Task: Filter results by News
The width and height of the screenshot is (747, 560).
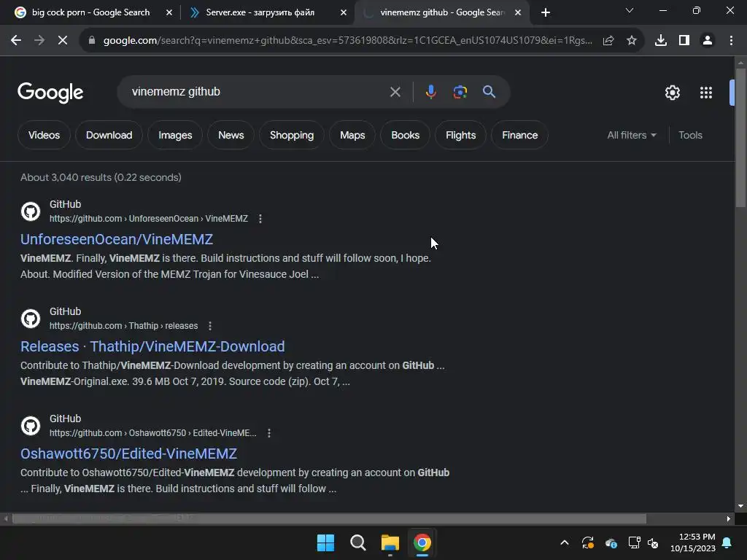Action: click(231, 135)
